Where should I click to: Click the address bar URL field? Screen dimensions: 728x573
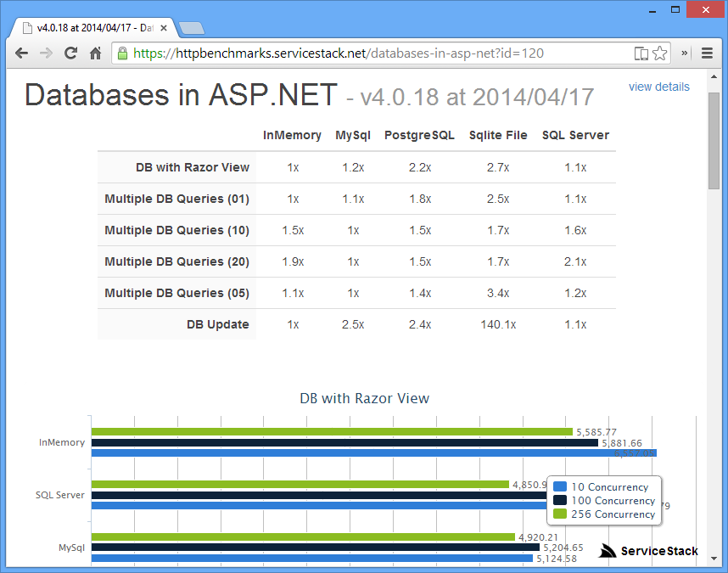[x=373, y=53]
